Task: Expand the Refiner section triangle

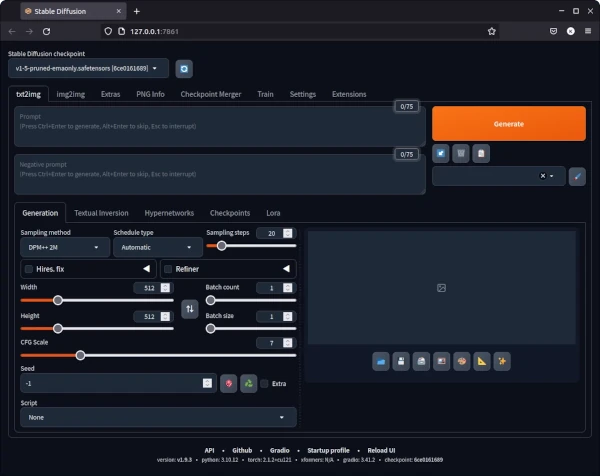Action: pos(286,269)
